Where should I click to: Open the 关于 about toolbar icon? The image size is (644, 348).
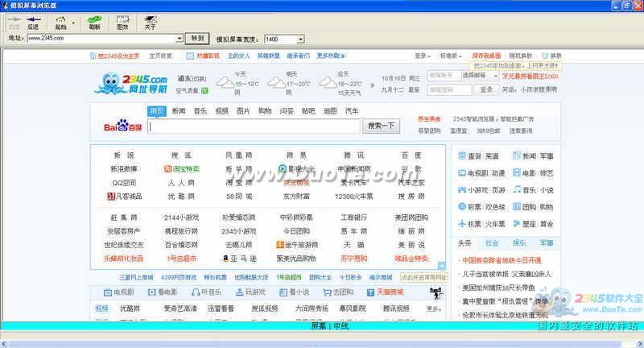150,19
